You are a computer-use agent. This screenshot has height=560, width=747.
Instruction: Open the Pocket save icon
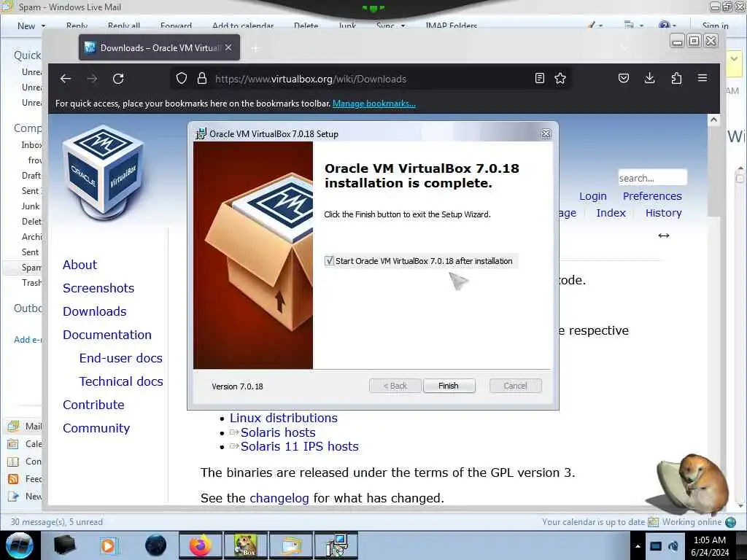click(x=624, y=79)
